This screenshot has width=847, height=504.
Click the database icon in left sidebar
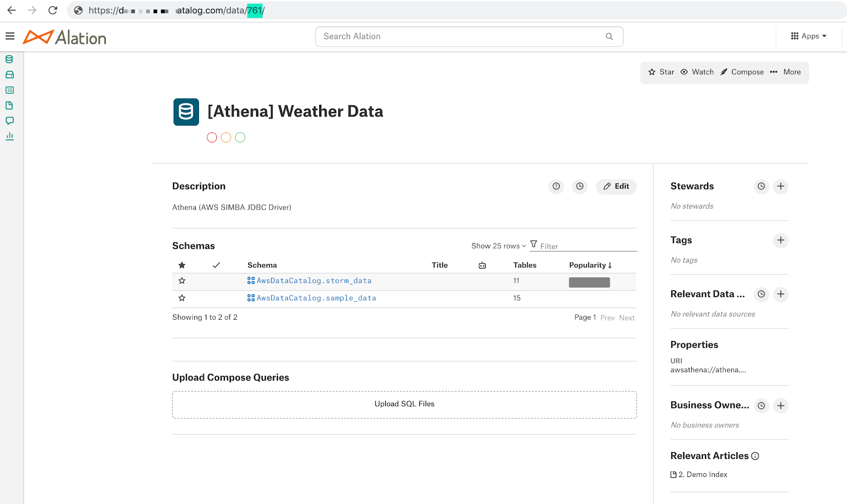pyautogui.click(x=10, y=59)
